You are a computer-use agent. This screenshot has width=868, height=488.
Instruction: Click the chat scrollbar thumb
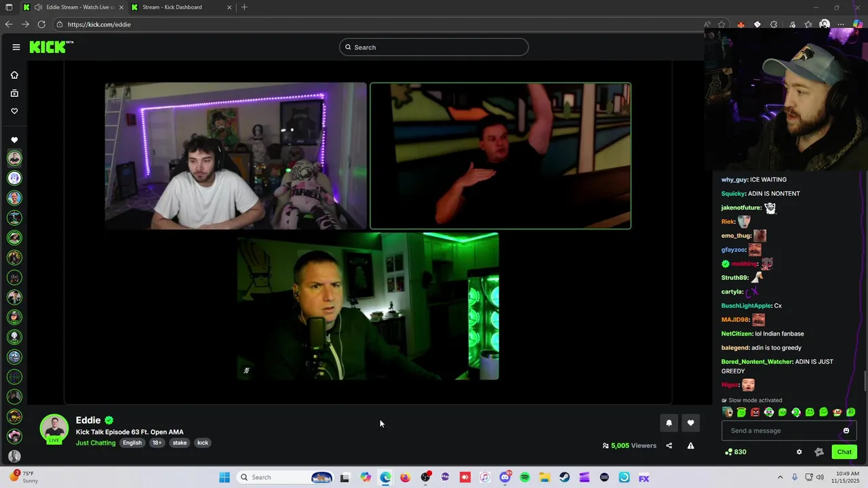(864, 382)
